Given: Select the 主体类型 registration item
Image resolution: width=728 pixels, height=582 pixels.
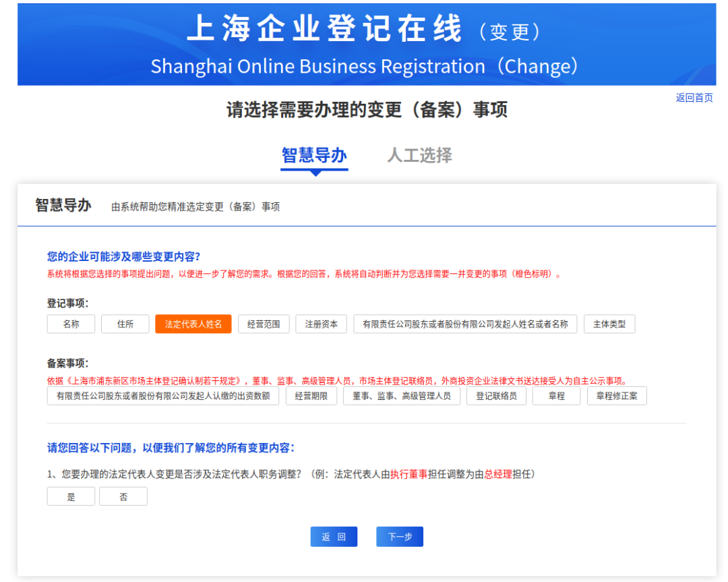Looking at the screenshot, I should (609, 324).
